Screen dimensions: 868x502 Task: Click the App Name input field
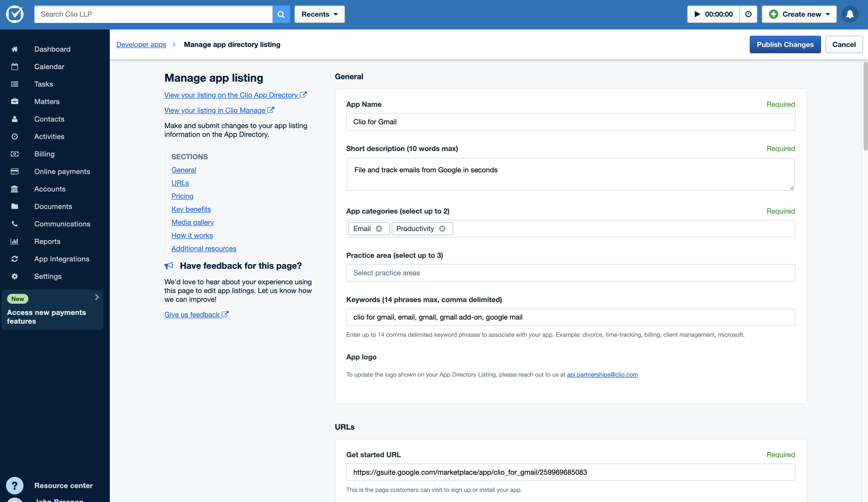click(570, 122)
